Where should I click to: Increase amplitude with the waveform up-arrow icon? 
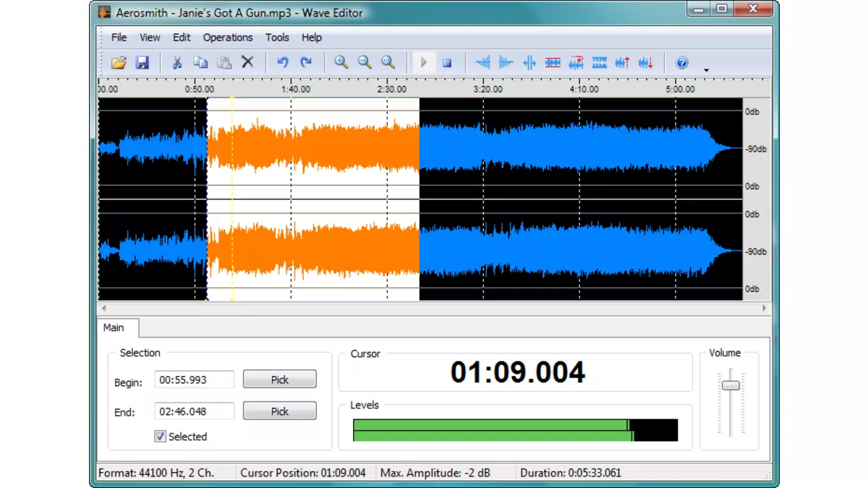(x=622, y=62)
